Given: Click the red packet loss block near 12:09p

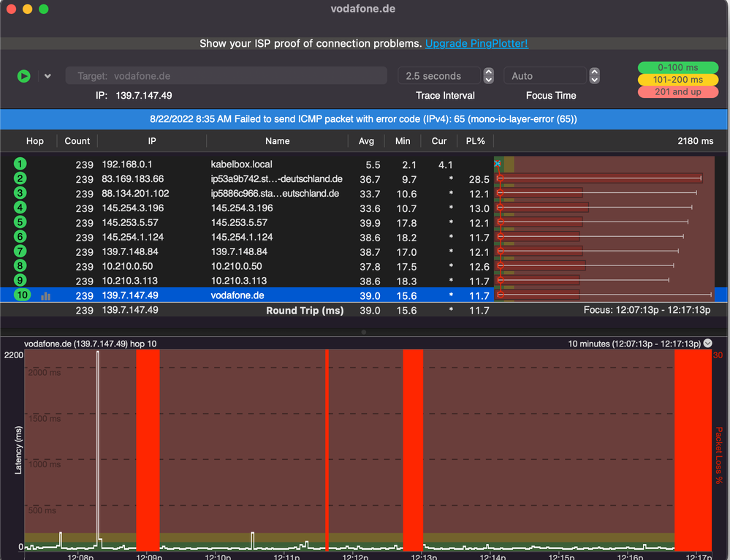Looking at the screenshot, I should pyautogui.click(x=148, y=450).
